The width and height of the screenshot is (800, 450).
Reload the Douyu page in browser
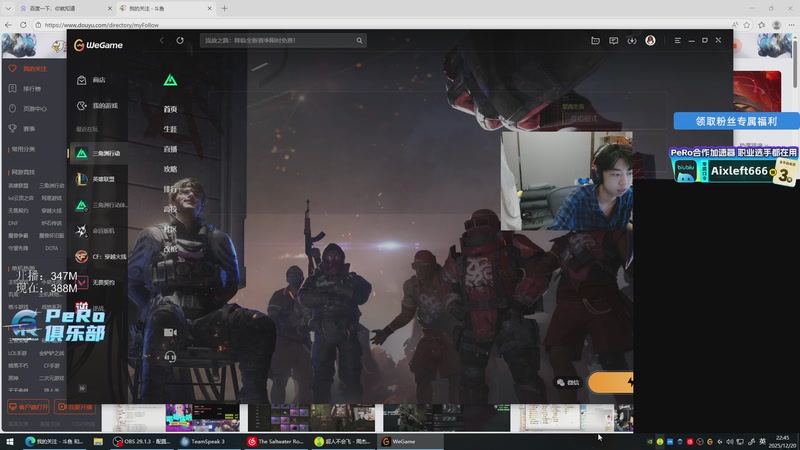23,24
